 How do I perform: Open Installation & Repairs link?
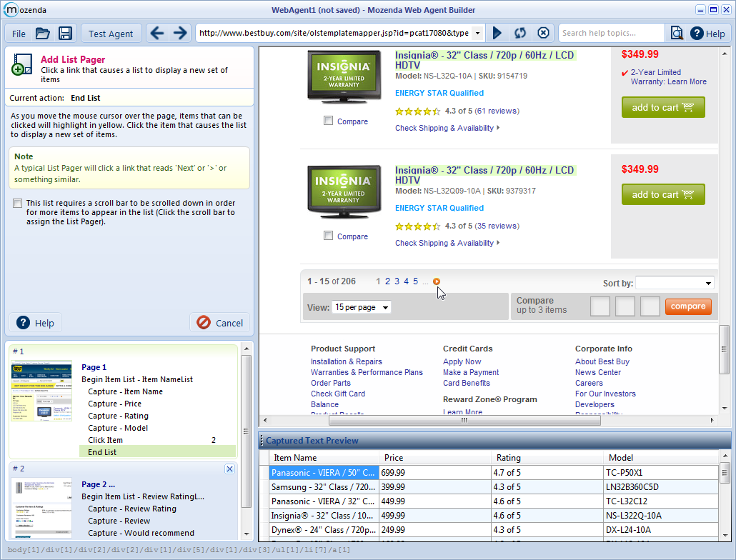347,361
